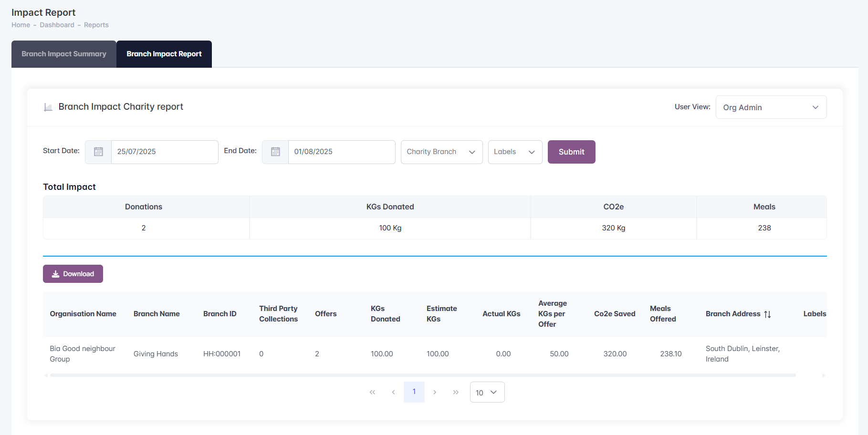
Task: Open the Dashboard breadcrumb link
Action: [57, 25]
